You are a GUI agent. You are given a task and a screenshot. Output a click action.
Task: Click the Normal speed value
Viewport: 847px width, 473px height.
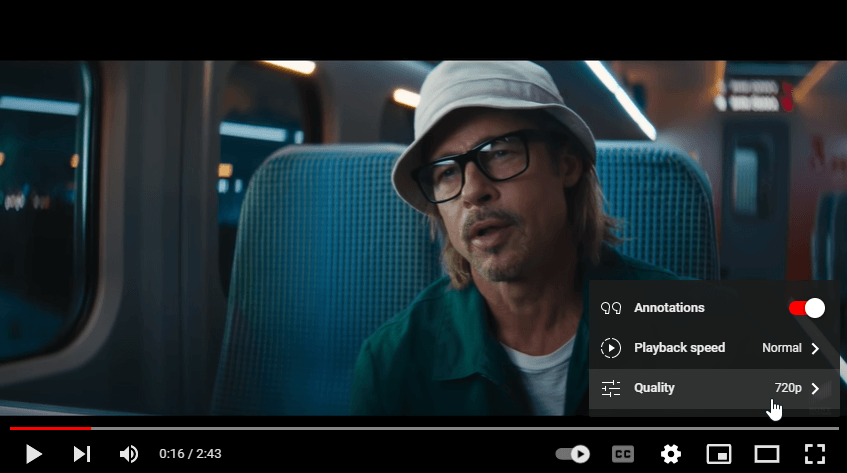click(x=782, y=348)
